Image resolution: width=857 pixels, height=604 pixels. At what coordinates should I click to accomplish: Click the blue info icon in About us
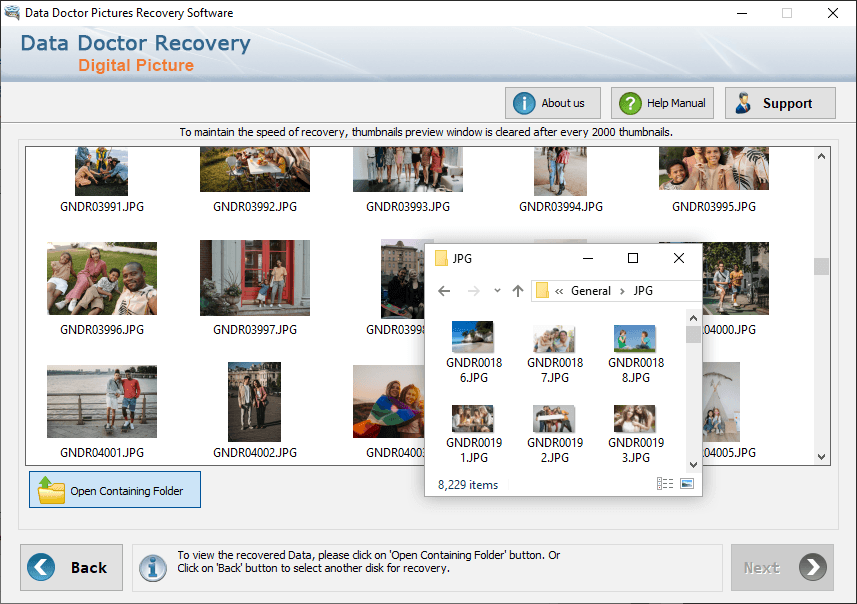click(x=524, y=103)
